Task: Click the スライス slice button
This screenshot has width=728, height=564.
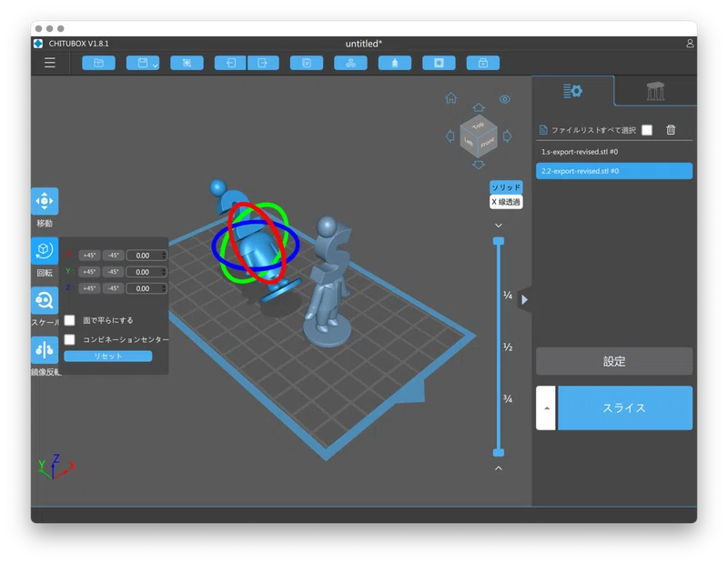Action: coord(625,408)
